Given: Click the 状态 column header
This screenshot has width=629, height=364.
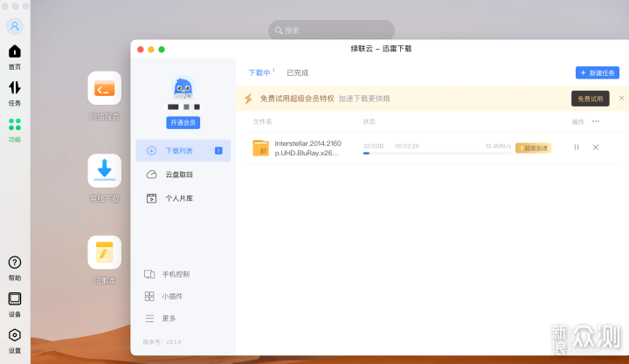Looking at the screenshot, I should (369, 121).
